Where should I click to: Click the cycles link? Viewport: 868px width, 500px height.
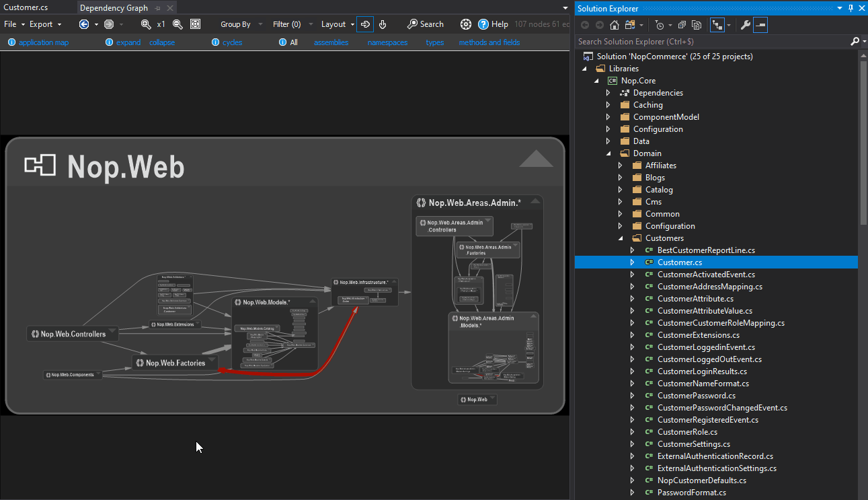tap(232, 42)
